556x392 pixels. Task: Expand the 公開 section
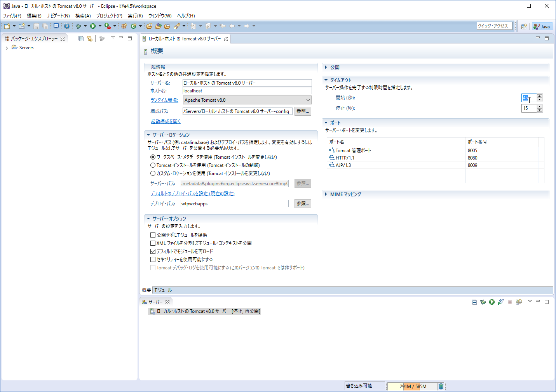pyautogui.click(x=326, y=67)
